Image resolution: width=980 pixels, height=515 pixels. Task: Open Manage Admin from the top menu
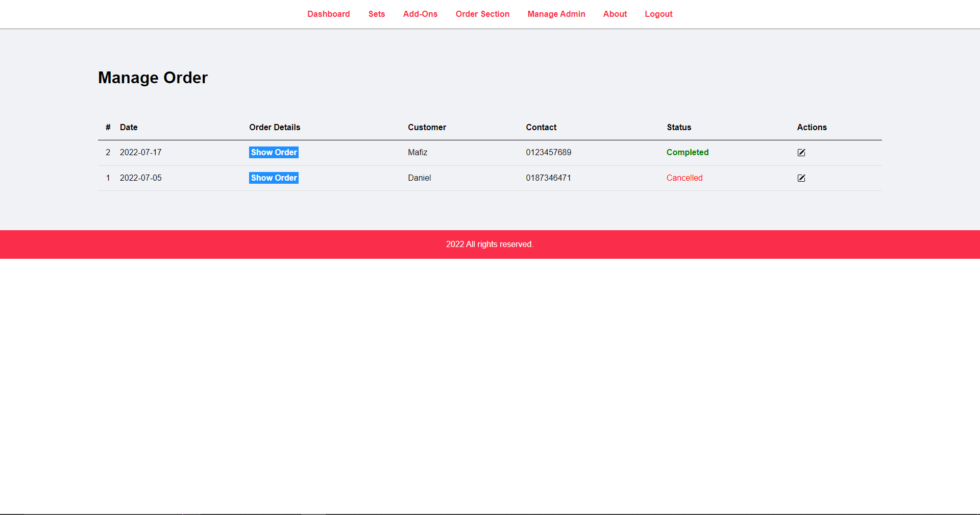tap(556, 14)
